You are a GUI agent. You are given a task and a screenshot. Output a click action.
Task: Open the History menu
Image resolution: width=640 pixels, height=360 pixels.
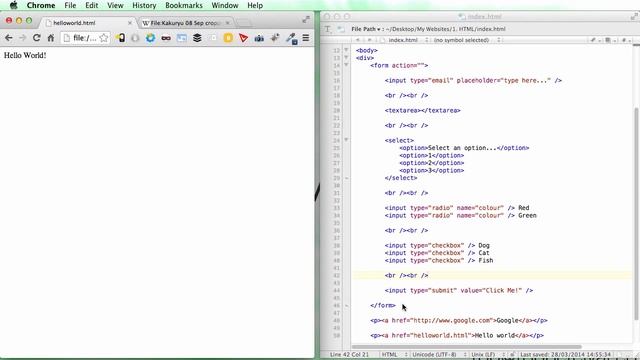(x=144, y=5)
